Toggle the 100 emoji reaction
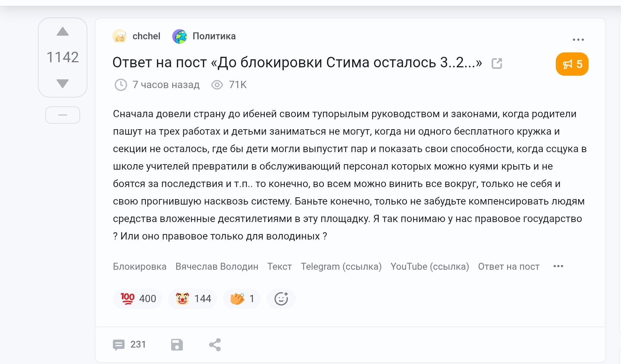621x364 pixels. (x=138, y=299)
